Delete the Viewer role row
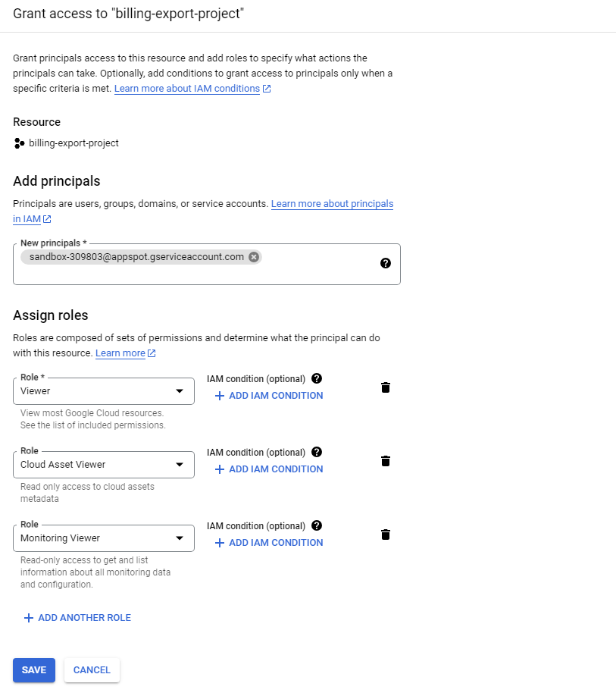This screenshot has height=696, width=616. point(386,387)
